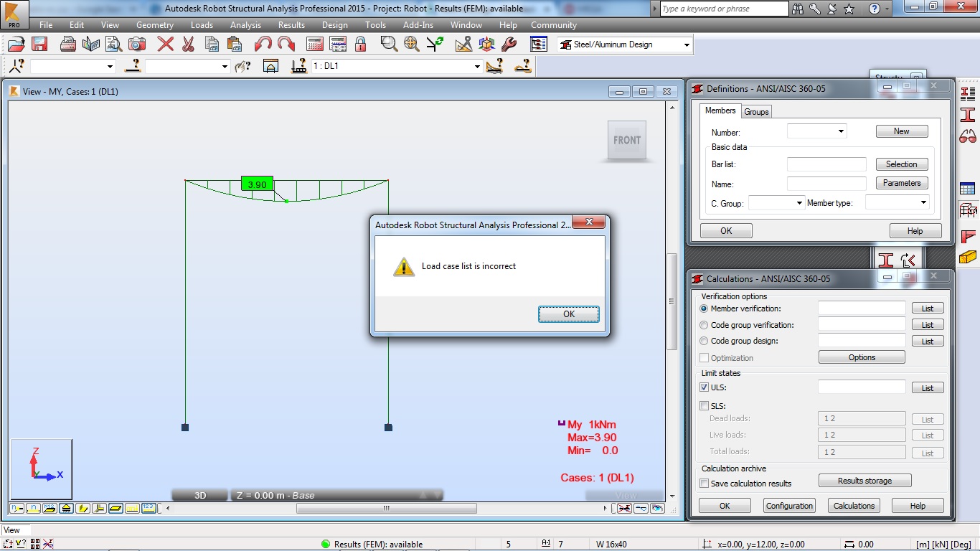The image size is (980, 551).
Task: Click the node numbers display icon below view
Action: tap(17, 508)
